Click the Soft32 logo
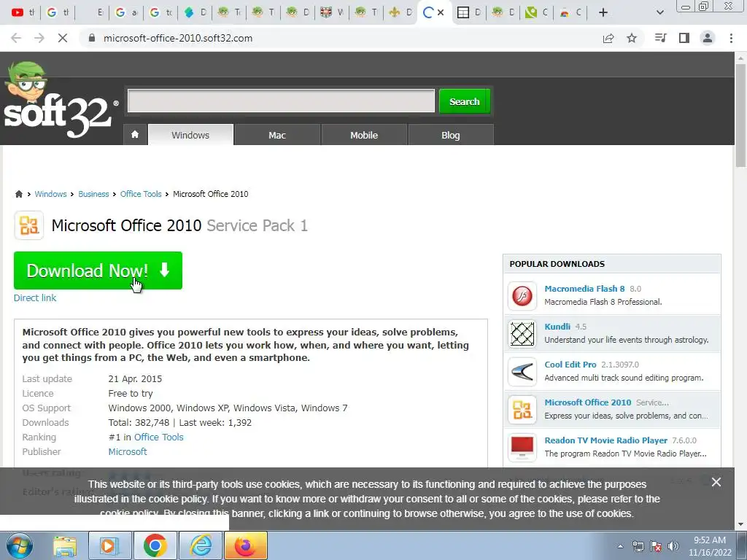 (60, 100)
